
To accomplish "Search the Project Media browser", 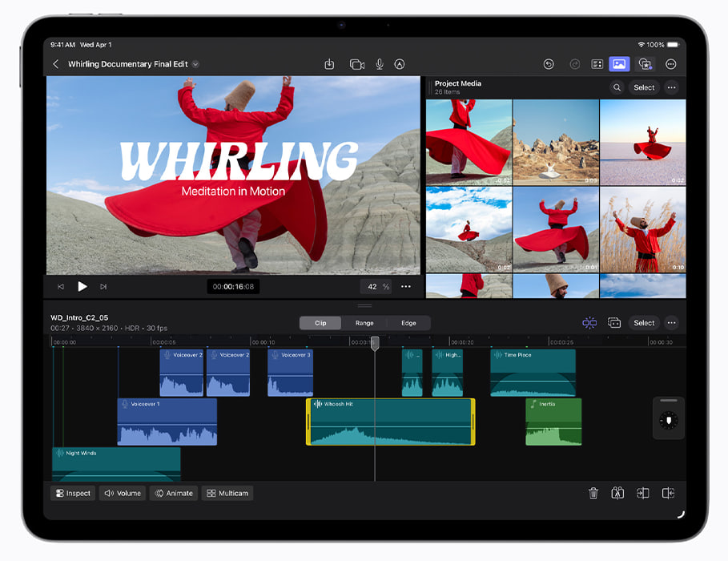I will (617, 87).
